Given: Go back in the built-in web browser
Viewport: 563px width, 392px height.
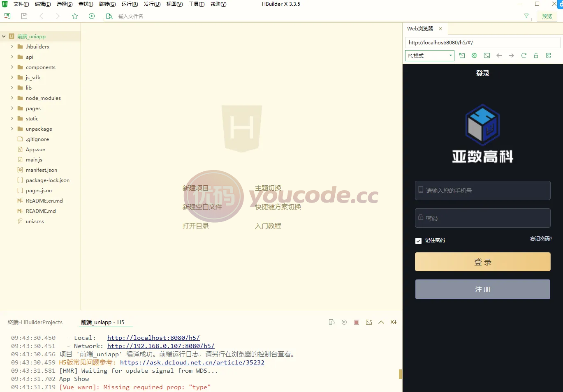Looking at the screenshot, I should point(499,55).
